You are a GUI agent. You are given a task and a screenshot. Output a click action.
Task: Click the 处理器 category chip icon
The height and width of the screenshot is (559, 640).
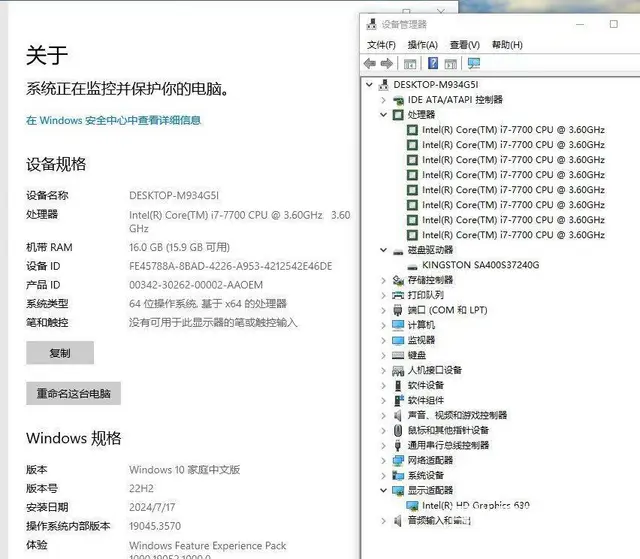tap(398, 115)
